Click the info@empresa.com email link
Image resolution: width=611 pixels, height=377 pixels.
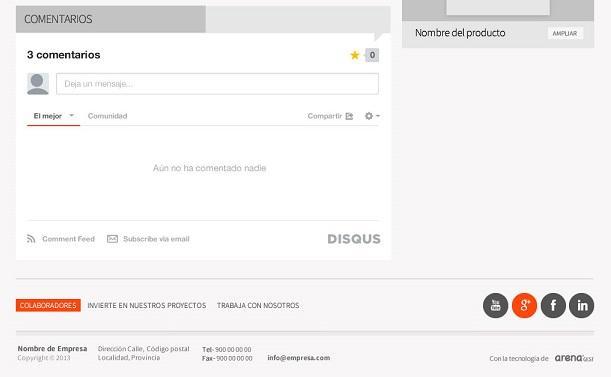point(298,358)
